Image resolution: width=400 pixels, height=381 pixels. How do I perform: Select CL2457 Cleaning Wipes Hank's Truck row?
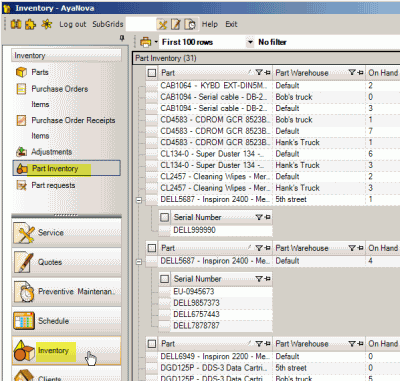(273, 188)
